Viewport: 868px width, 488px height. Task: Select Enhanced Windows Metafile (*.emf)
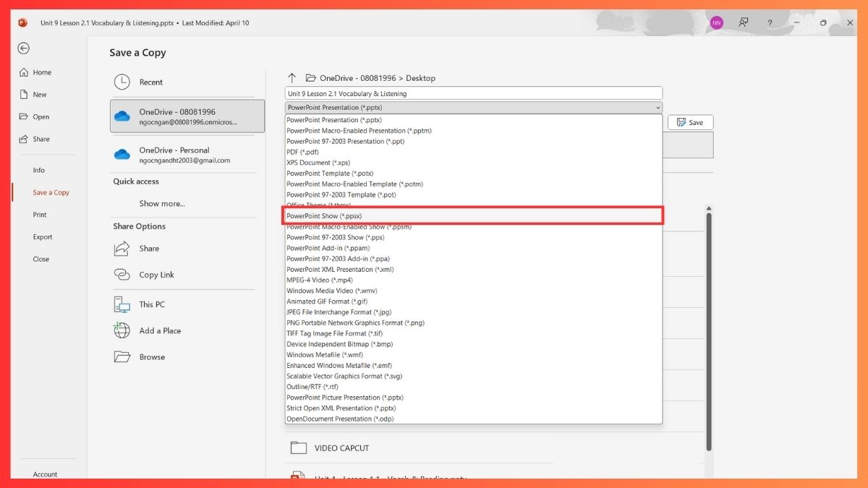(x=474, y=365)
